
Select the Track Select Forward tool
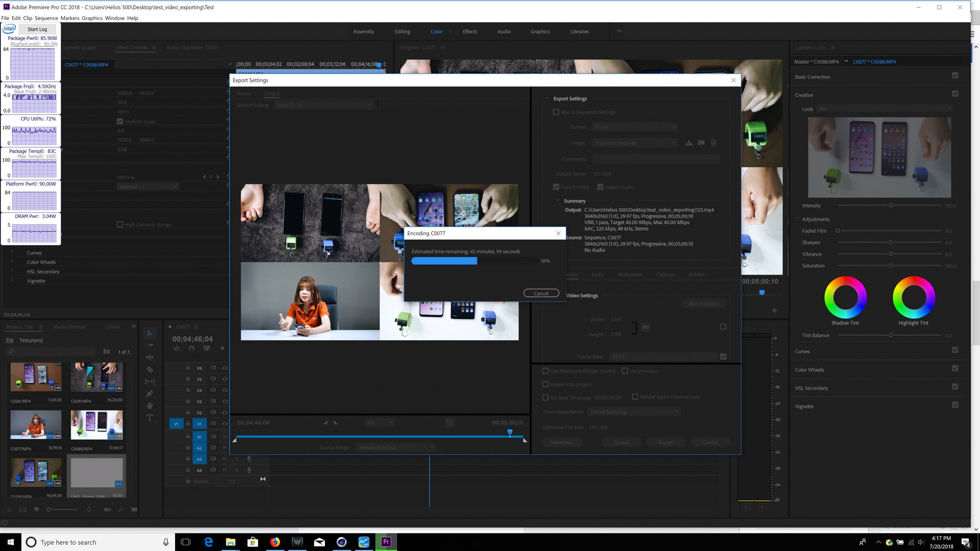[150, 345]
